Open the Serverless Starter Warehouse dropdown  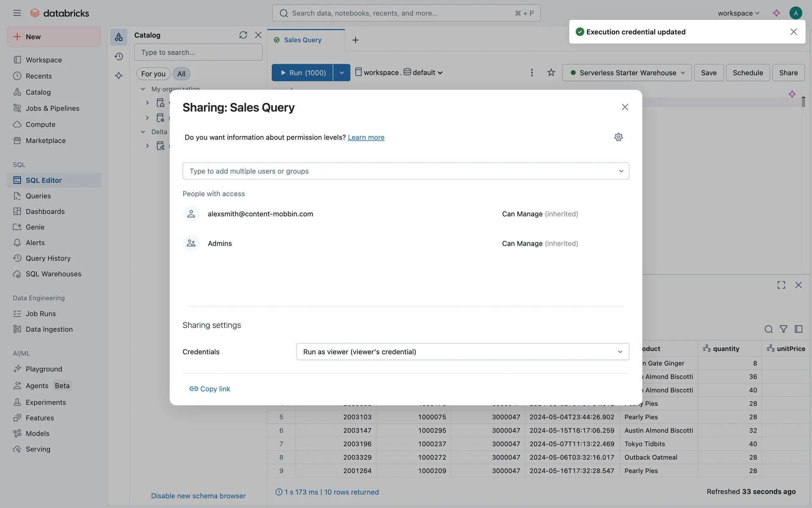coord(627,73)
